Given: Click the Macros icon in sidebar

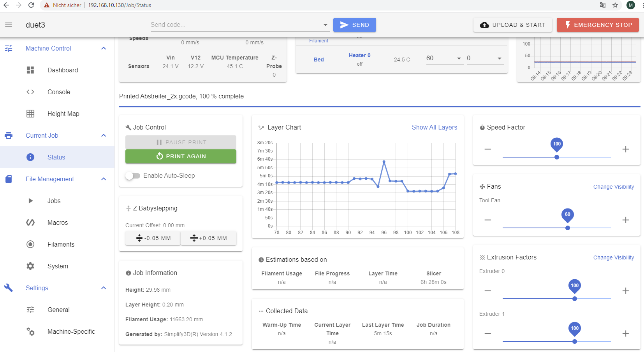Looking at the screenshot, I should 30,222.
